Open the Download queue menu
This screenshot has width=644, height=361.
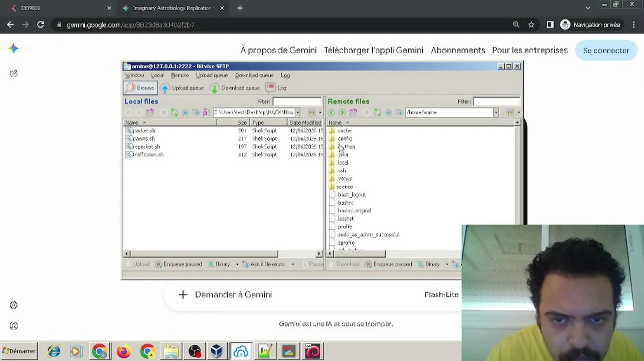[x=254, y=75]
